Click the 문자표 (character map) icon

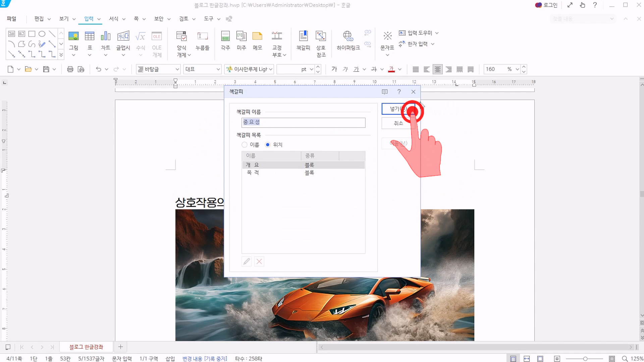(x=387, y=36)
